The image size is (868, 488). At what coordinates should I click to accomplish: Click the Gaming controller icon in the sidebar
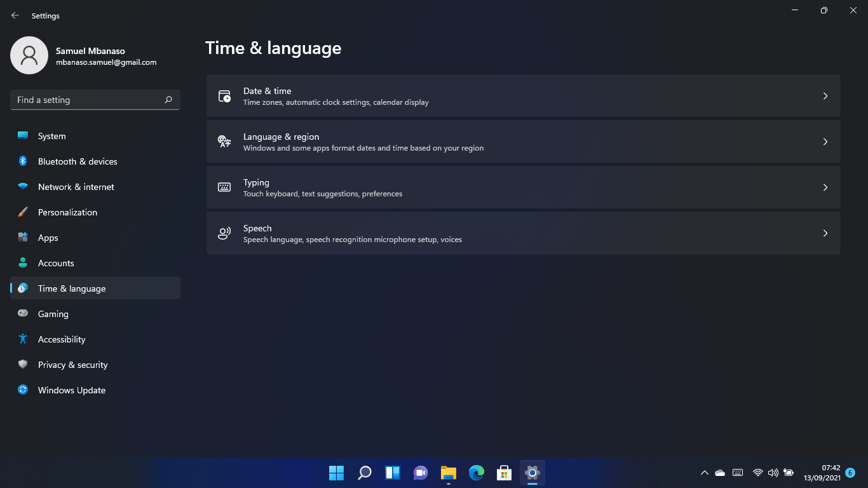tap(23, 314)
